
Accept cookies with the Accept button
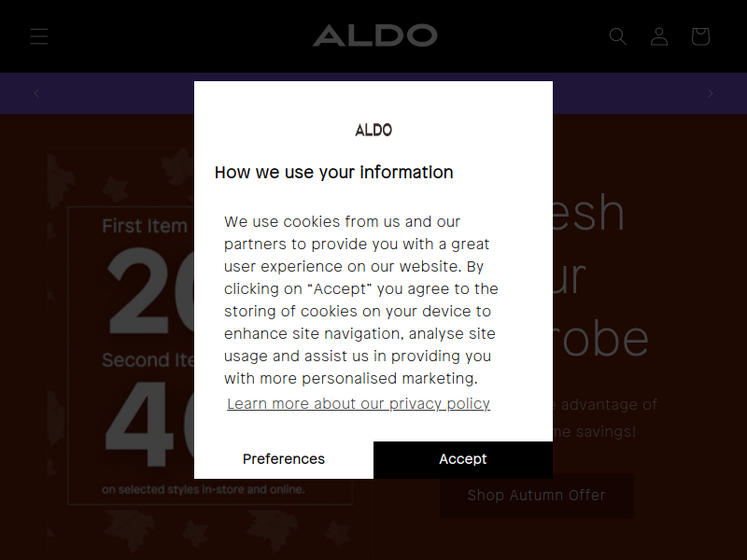pyautogui.click(x=463, y=459)
